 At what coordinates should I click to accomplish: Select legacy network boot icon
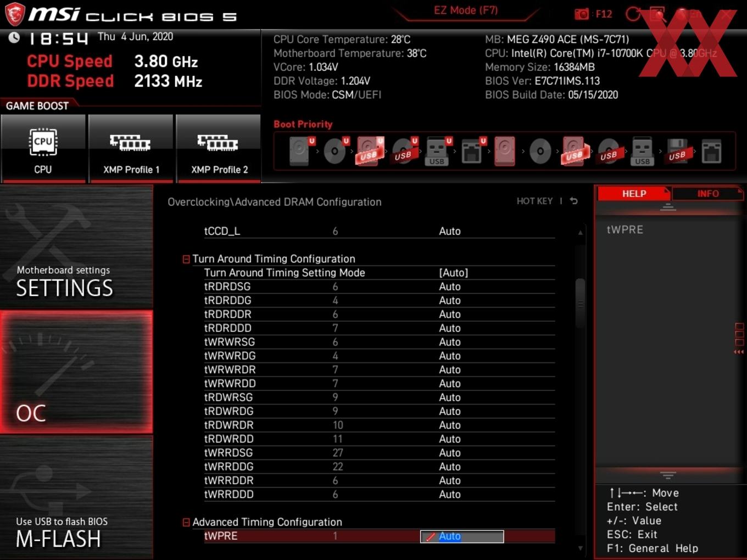pos(711,151)
